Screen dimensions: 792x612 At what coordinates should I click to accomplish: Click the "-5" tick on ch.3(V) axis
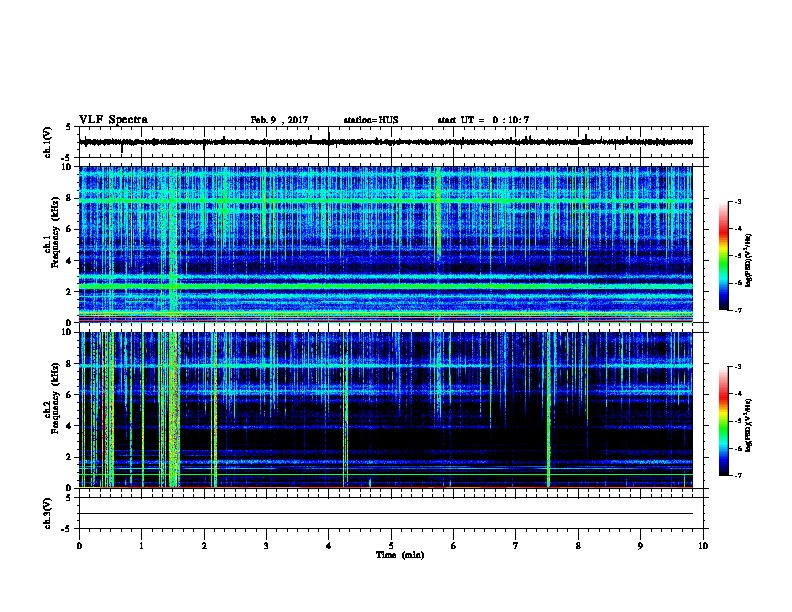67,529
